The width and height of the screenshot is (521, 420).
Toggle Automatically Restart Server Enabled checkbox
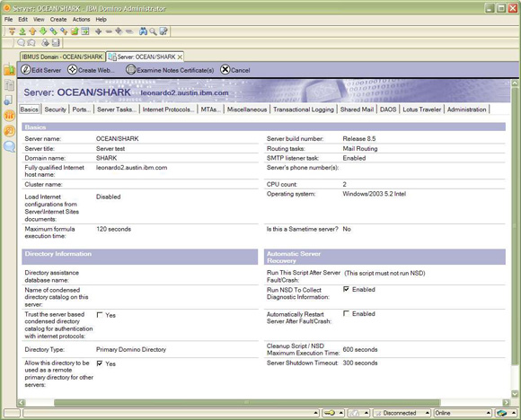[x=346, y=313]
